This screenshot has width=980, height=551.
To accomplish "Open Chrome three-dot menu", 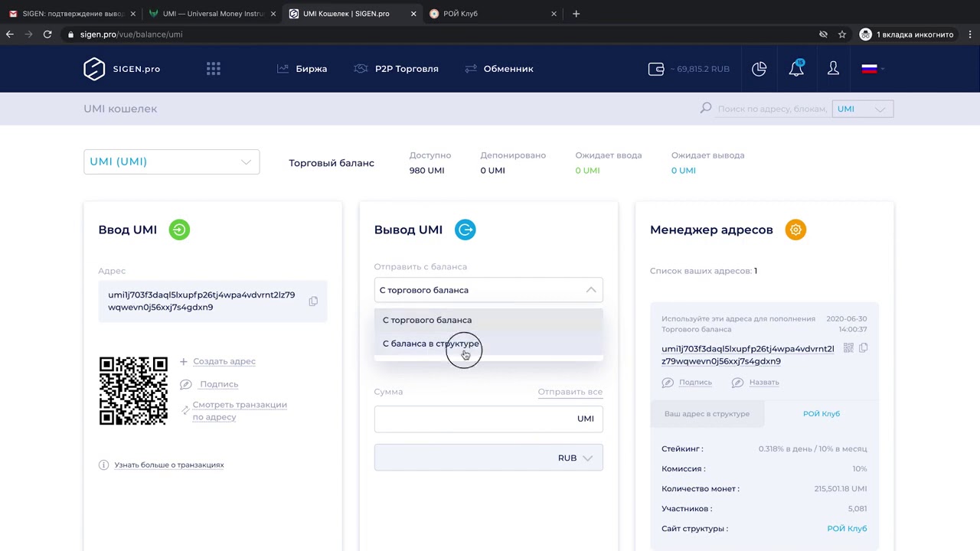I will click(x=970, y=34).
